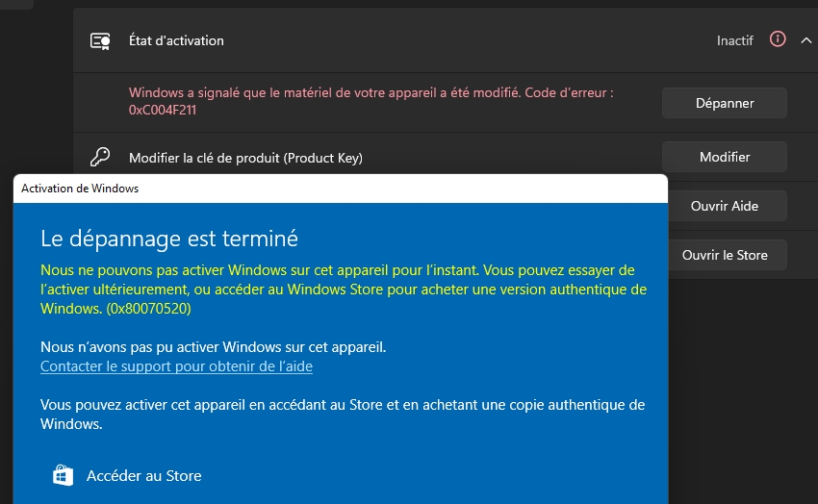Open help with the Ouvrir Aide button
This screenshot has height=504, width=818.
point(724,206)
